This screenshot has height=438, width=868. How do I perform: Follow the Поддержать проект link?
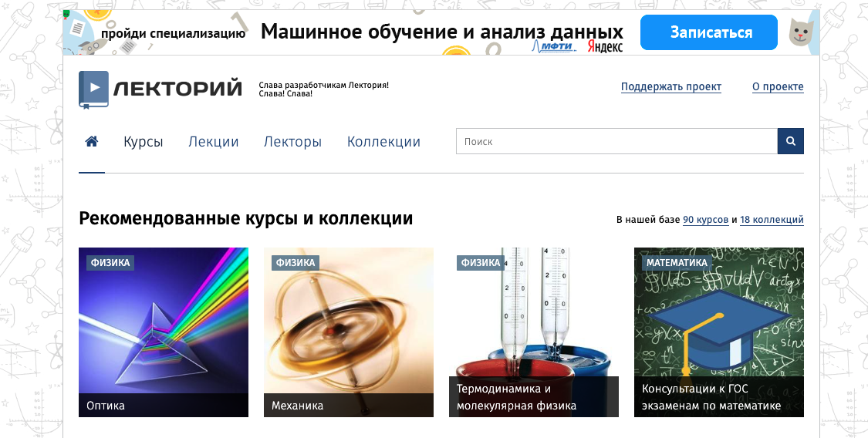point(671,87)
